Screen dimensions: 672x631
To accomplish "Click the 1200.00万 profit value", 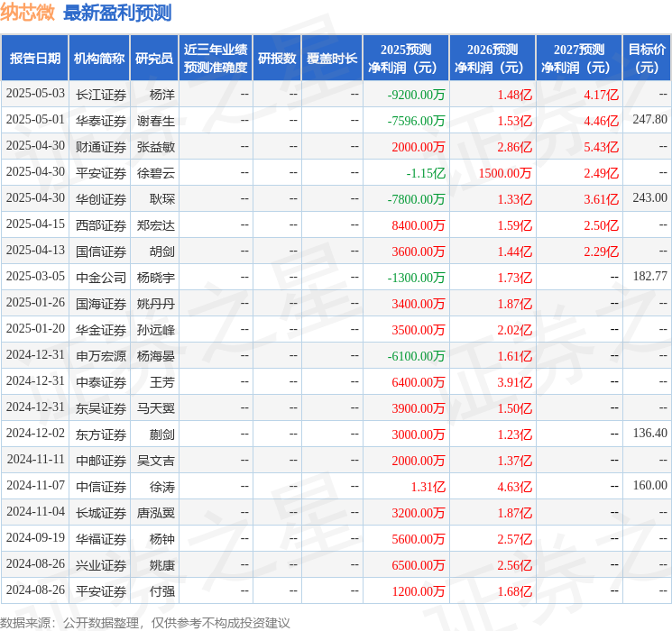I will pos(419,591).
